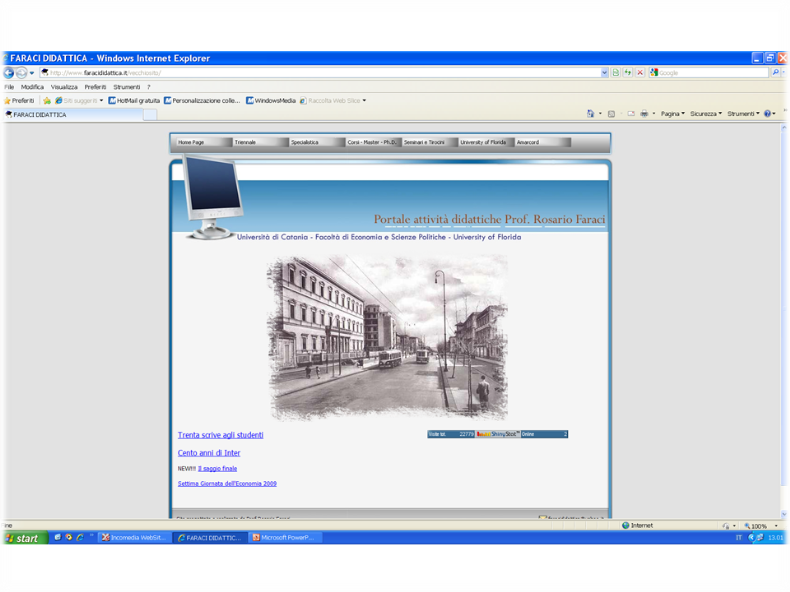
Task: Open the ? help menu
Action: (149, 87)
